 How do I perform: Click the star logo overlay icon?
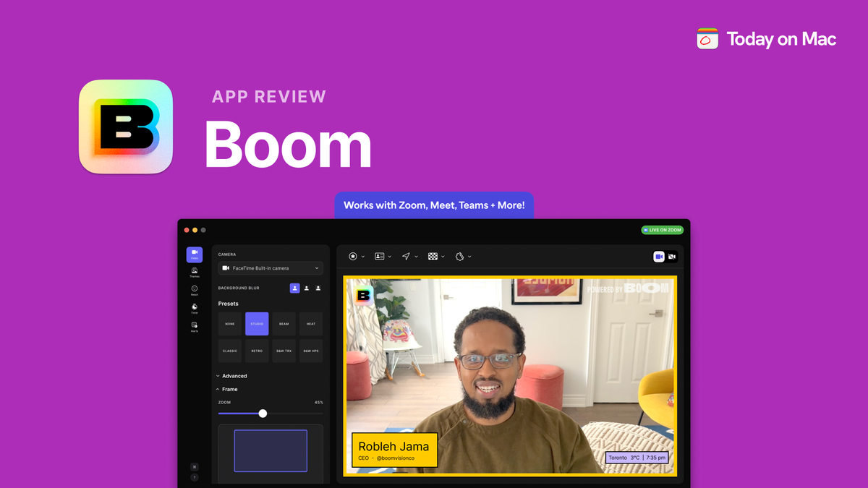point(353,257)
